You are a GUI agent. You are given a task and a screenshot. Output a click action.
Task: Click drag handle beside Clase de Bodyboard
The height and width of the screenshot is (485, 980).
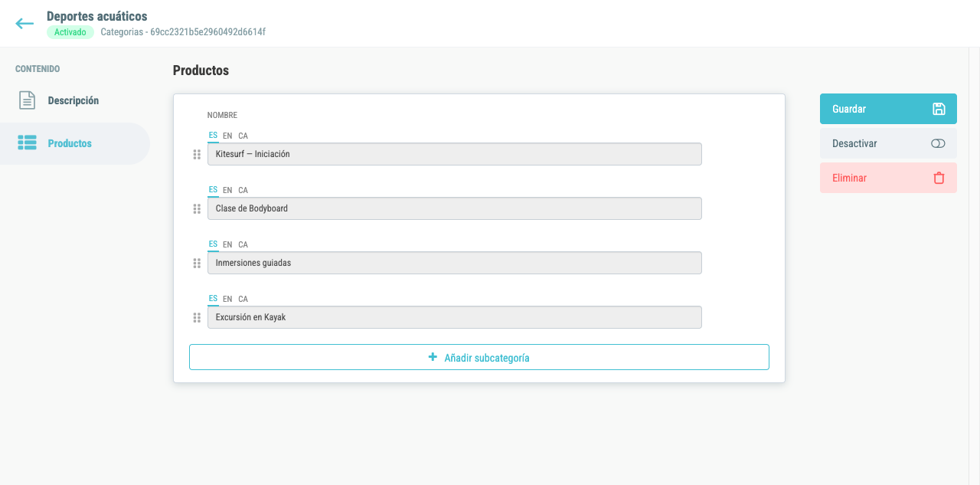197,209
